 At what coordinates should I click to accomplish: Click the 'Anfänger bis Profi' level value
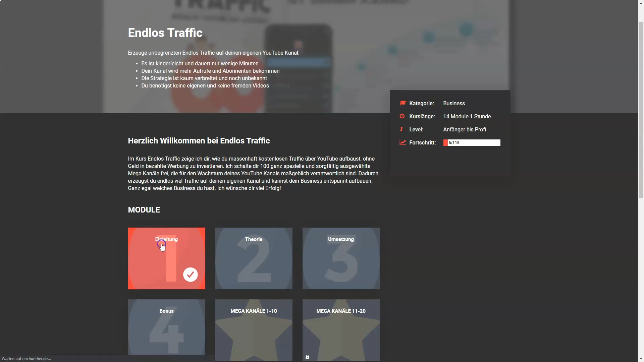pos(464,129)
